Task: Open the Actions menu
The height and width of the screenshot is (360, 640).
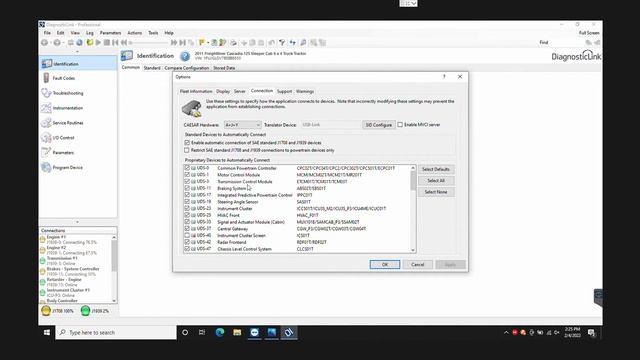Action: point(134,33)
